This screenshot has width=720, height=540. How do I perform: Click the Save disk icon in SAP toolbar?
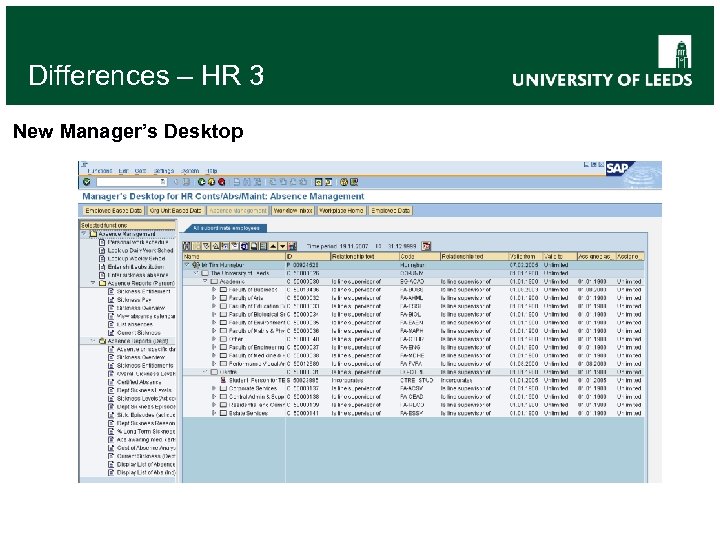186,182
